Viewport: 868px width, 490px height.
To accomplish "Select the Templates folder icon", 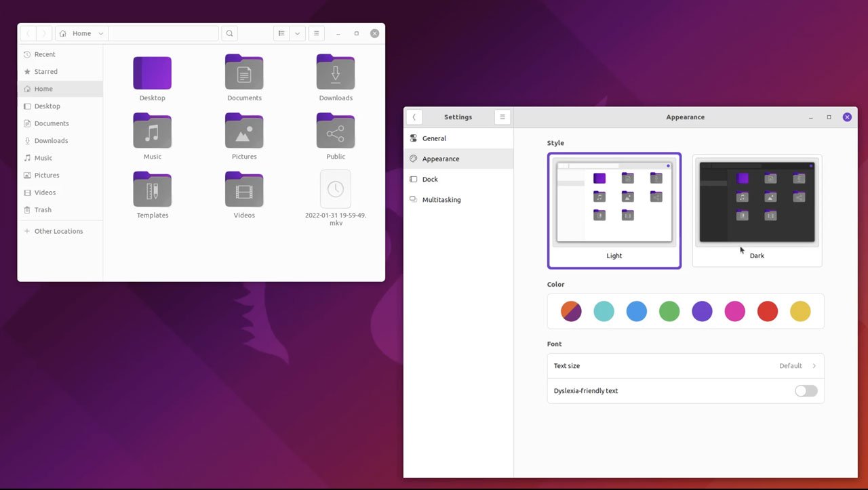I will click(153, 189).
